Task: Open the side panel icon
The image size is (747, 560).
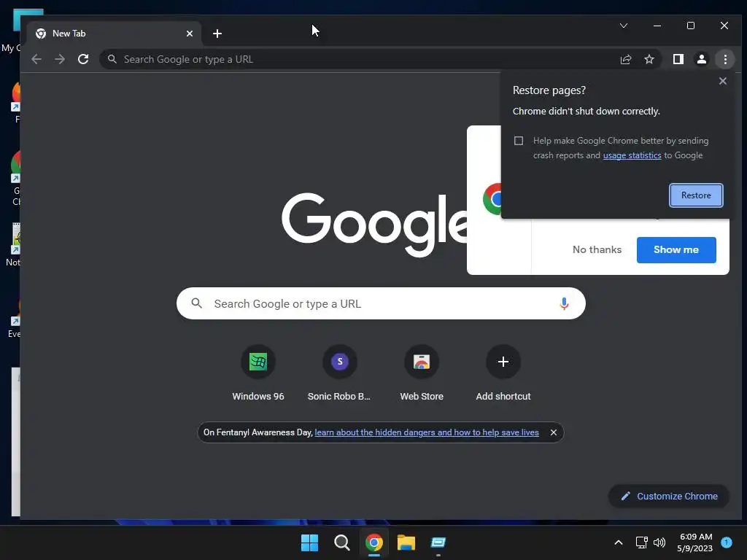Action: coord(678,59)
